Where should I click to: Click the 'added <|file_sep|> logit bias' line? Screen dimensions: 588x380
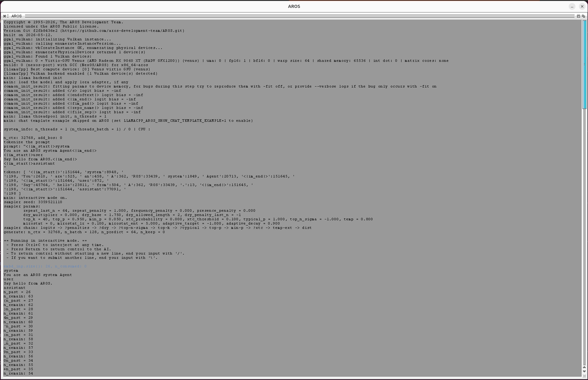click(72, 111)
